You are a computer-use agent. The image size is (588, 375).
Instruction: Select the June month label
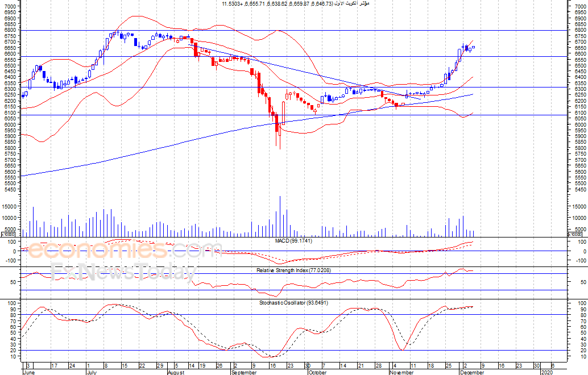click(29, 372)
